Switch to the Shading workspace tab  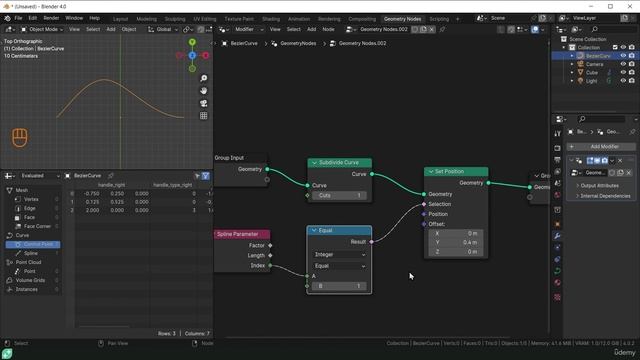click(x=271, y=19)
